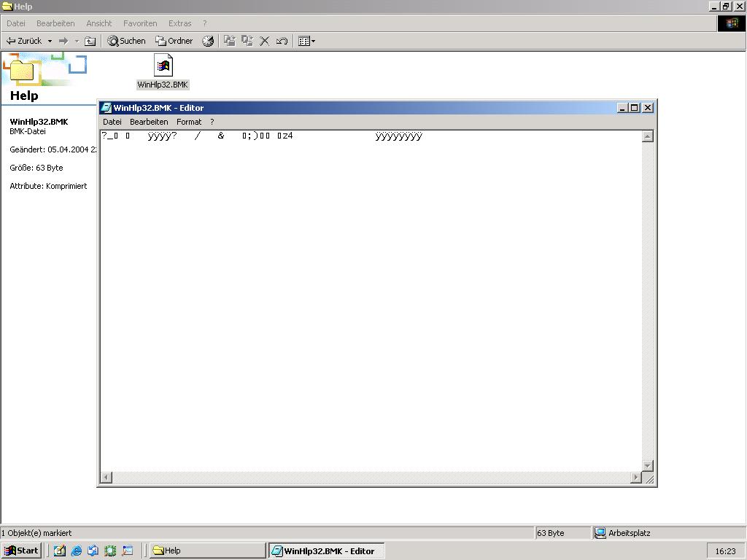
Task: Click the Editor's horizontal scrollbar right arrow
Action: (x=635, y=478)
